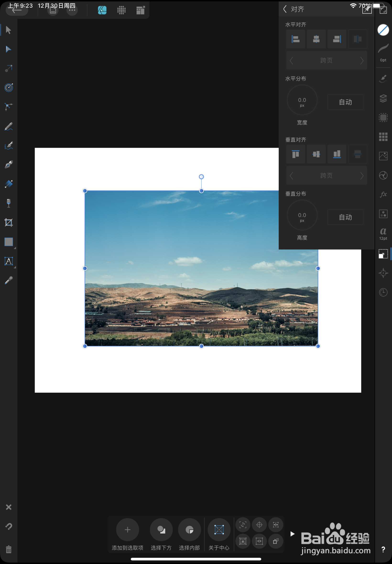Viewport: 392px width, 564px height.
Task: Open the Text studio 12pt
Action: 383,233
